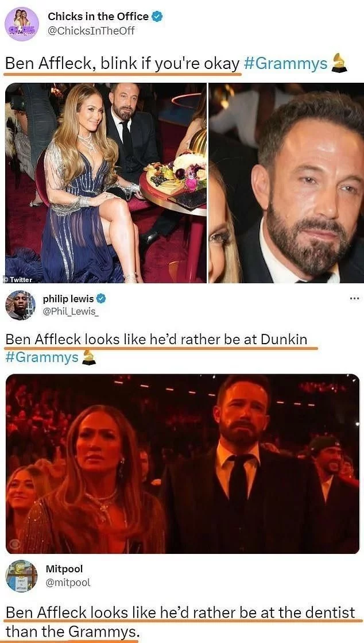Open the close-up photo of bearded man

pos(286,183)
